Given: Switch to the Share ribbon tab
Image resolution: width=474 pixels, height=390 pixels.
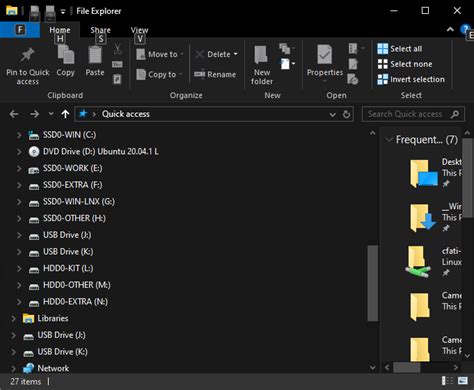Looking at the screenshot, I should click(x=100, y=30).
